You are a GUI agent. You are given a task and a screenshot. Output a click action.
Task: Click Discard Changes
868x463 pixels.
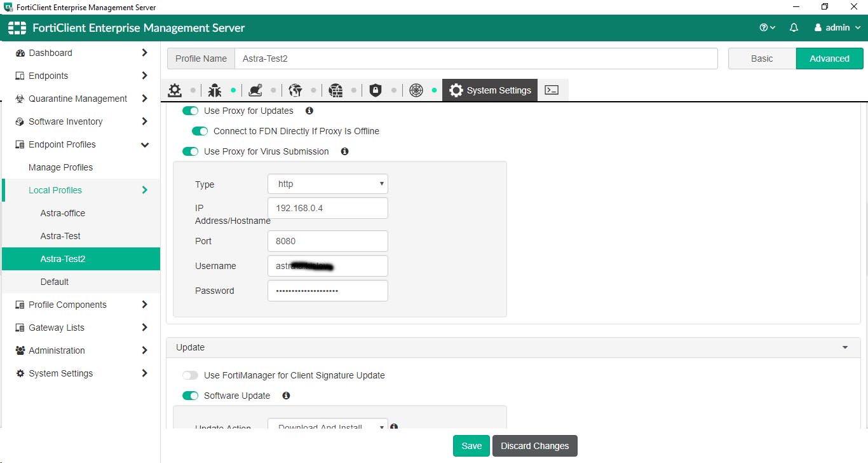[534, 445]
